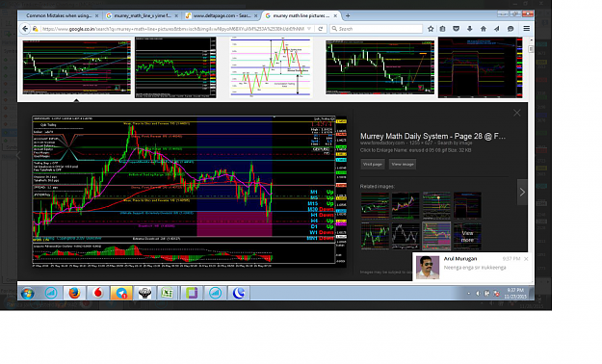This screenshot has height=364, width=602.
Task: Click View more related images
Action: (x=467, y=236)
